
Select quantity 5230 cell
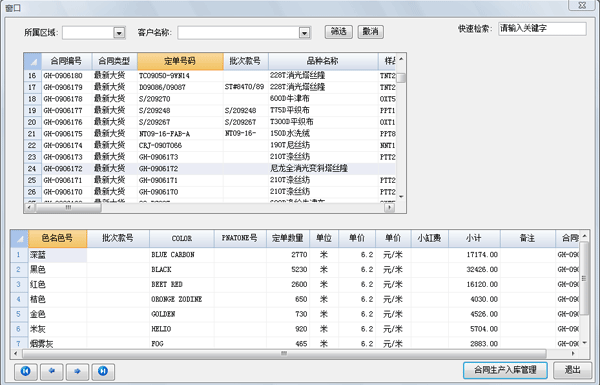coord(288,270)
